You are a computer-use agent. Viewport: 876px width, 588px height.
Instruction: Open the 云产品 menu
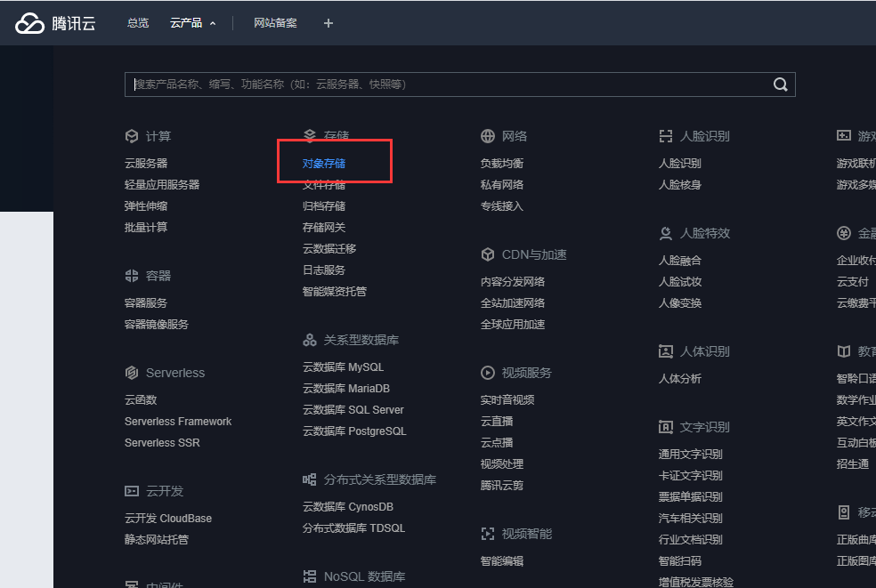[x=186, y=23]
